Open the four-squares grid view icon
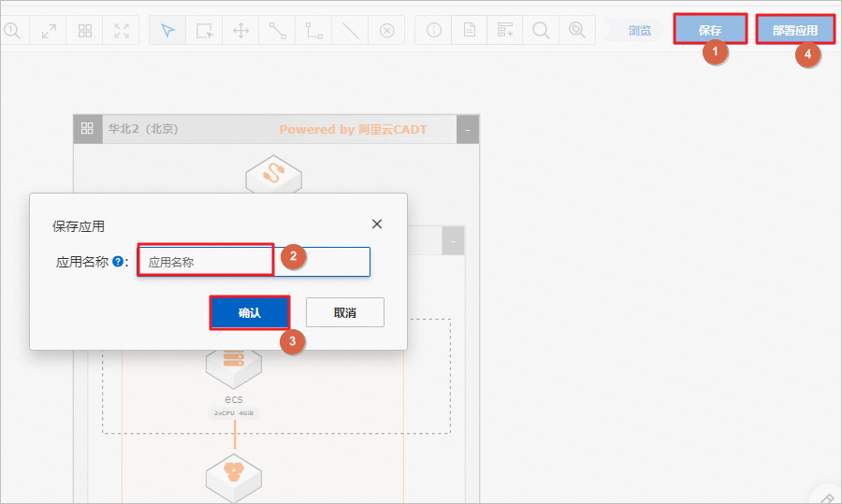Viewport: 842px width, 504px height. (85, 31)
